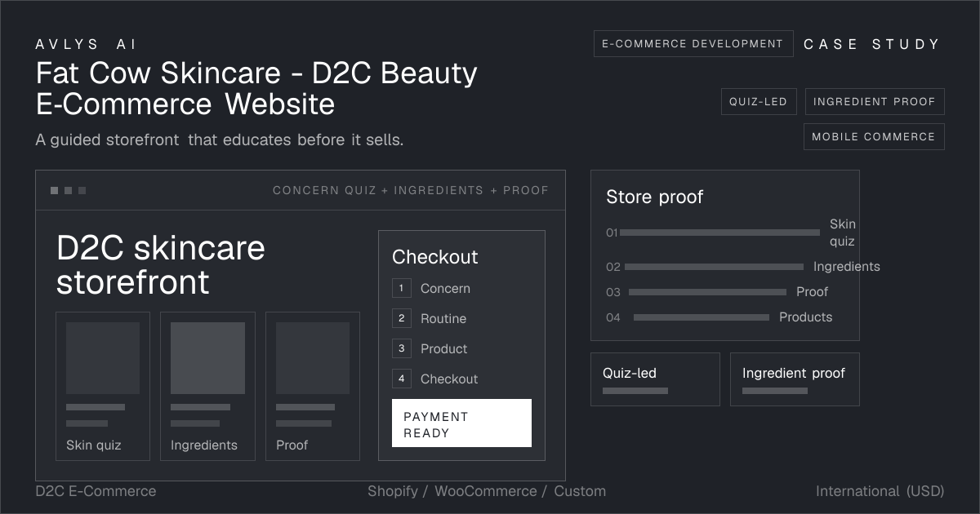Click the Custom footer text
The width and height of the screenshot is (980, 514).
580,491
